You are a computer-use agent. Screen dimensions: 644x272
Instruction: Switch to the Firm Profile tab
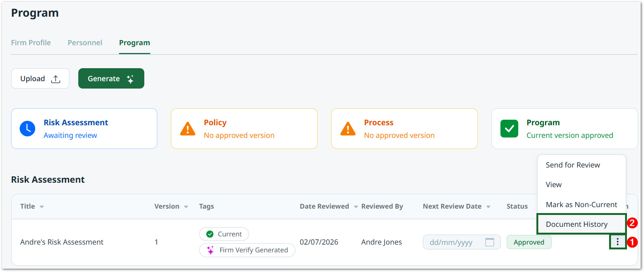31,43
